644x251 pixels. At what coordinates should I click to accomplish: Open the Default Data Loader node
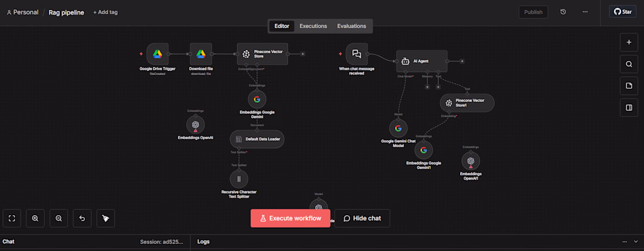coord(257,139)
